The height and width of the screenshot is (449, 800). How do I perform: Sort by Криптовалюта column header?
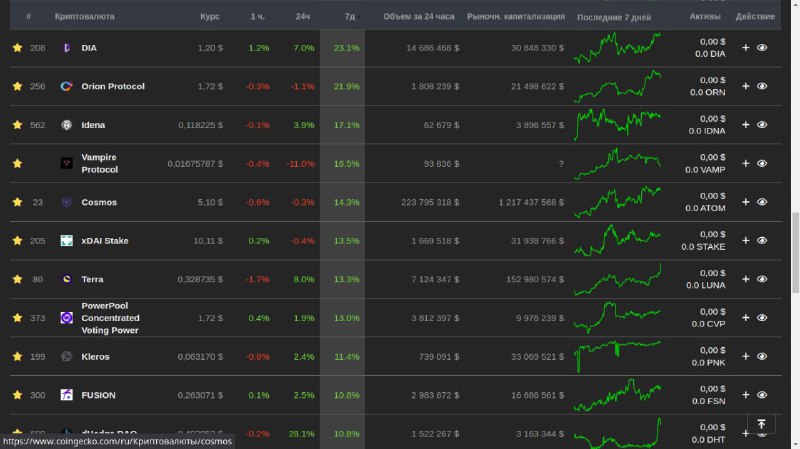pos(84,16)
